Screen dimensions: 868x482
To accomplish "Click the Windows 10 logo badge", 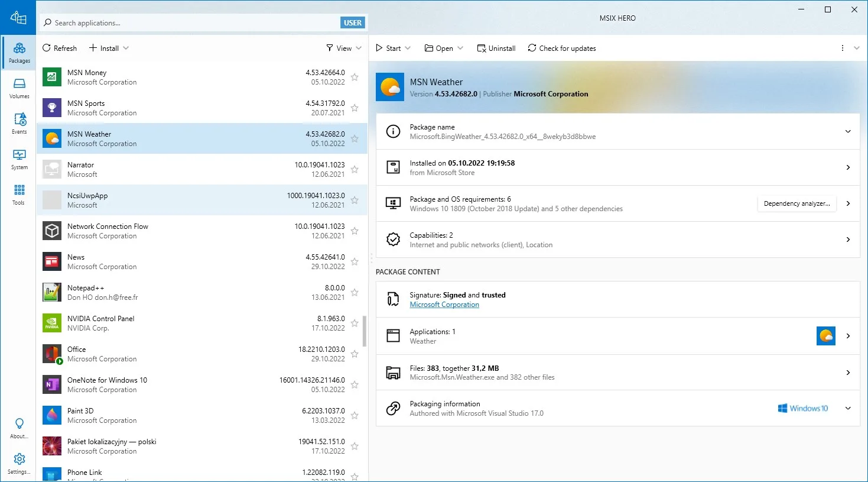I will tap(803, 408).
